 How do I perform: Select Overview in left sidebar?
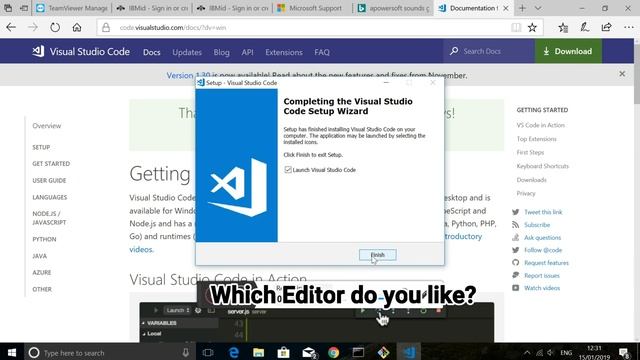click(47, 126)
